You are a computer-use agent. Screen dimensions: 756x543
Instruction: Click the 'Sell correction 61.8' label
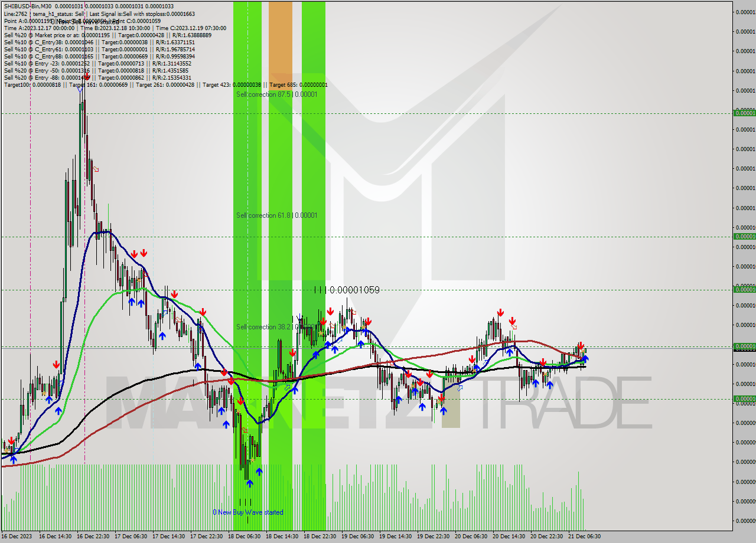(276, 215)
